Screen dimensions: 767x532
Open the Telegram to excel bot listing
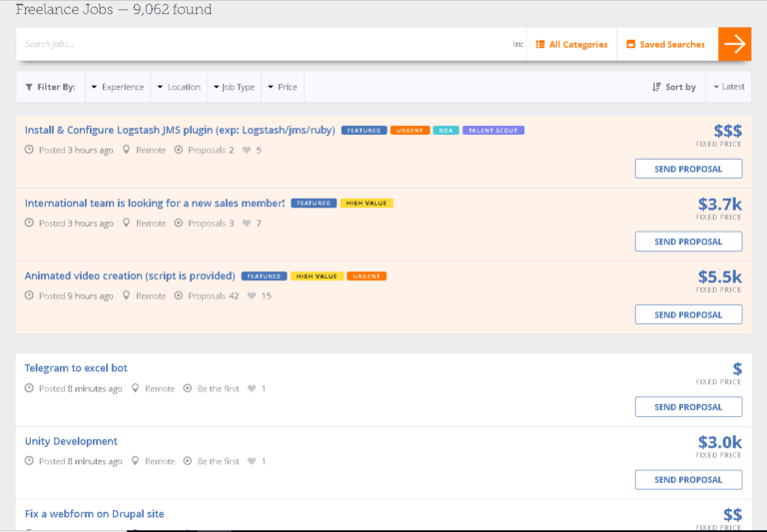point(76,368)
